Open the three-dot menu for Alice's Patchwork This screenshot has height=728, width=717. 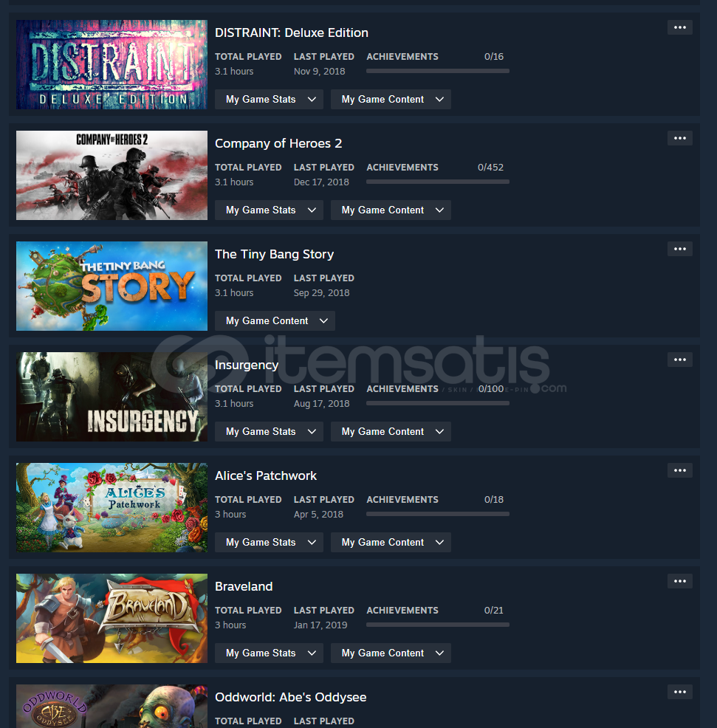680,470
